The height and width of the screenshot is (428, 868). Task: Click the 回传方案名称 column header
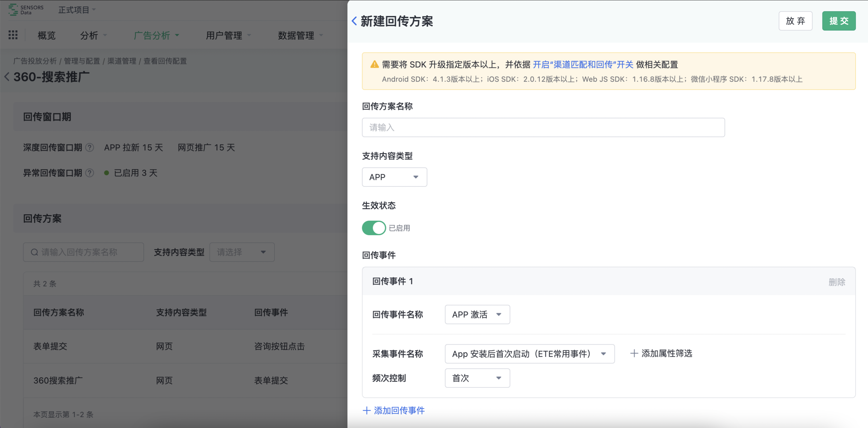point(59,312)
